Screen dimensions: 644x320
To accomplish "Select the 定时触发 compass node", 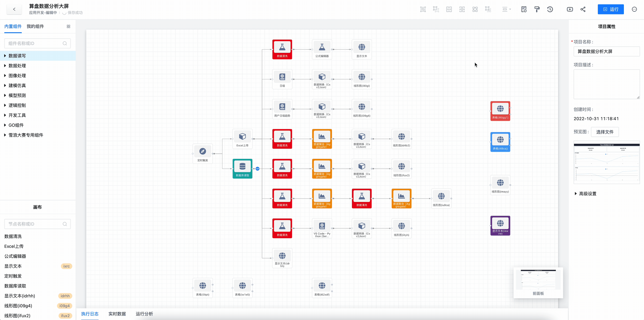I will coord(203,153).
